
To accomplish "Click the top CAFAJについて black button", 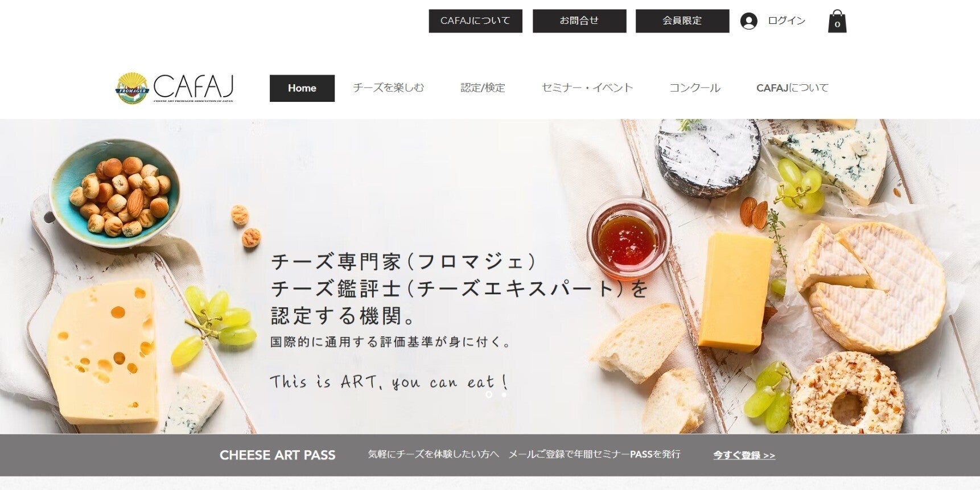I will click(x=475, y=21).
